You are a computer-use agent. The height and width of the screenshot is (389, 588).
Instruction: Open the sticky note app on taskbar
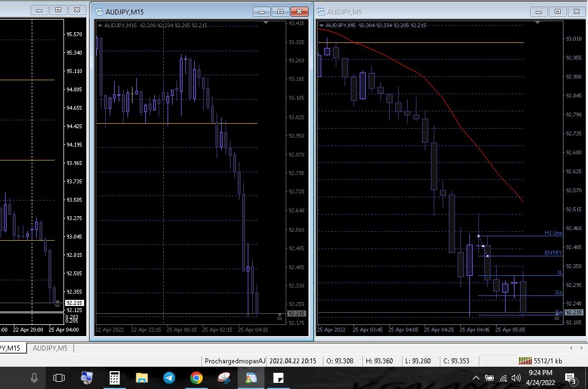[278, 378]
